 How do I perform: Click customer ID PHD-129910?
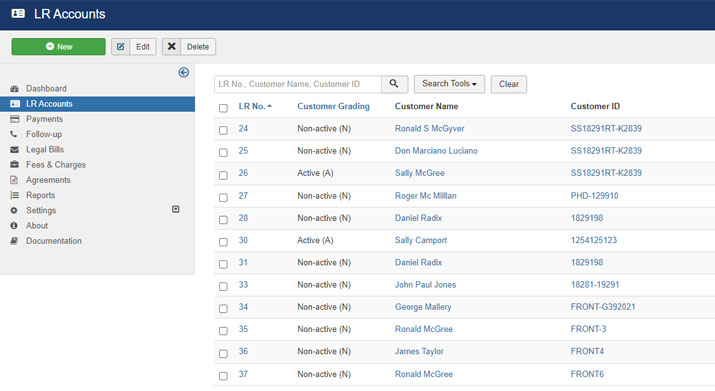coord(595,196)
